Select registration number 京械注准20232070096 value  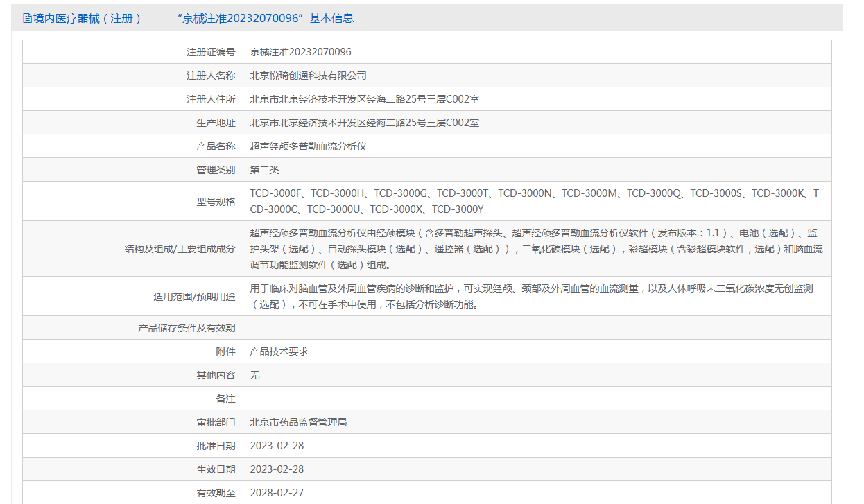[x=301, y=52]
